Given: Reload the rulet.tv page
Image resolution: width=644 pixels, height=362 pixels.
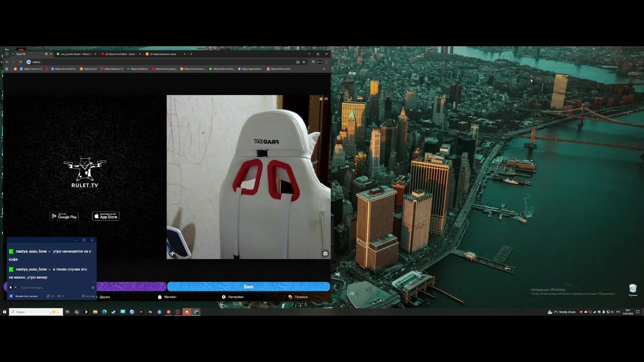Looking at the screenshot, I should pos(21,62).
